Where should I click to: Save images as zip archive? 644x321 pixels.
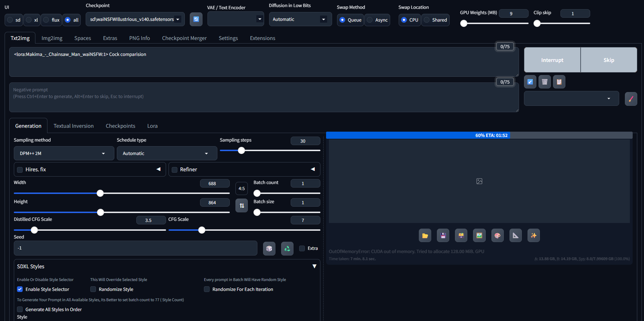coord(461,235)
